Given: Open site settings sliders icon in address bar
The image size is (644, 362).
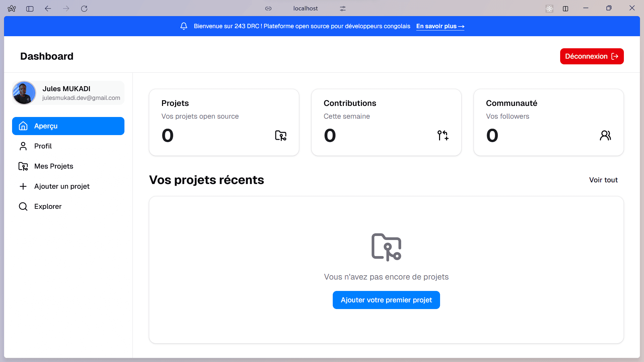Looking at the screenshot, I should [342, 9].
